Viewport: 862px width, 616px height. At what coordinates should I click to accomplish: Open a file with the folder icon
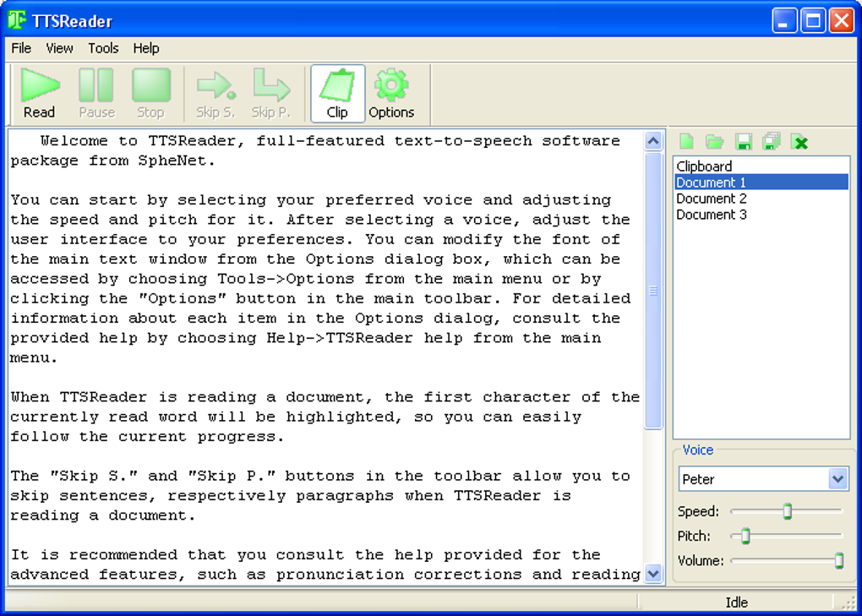coord(715,142)
